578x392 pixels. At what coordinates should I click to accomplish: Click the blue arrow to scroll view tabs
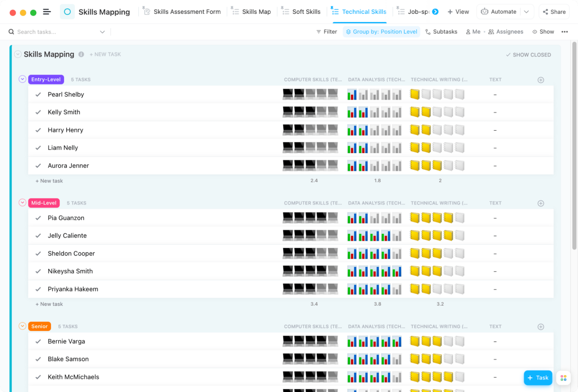(435, 12)
